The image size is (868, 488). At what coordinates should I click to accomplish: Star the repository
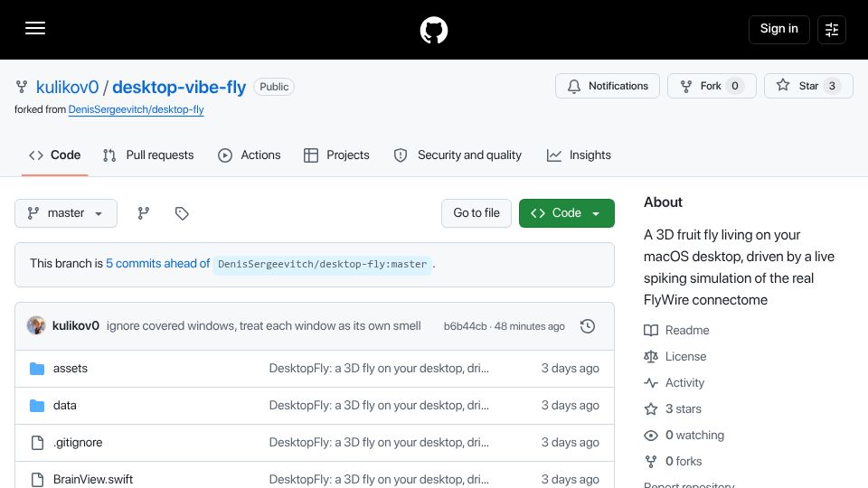coord(808,86)
